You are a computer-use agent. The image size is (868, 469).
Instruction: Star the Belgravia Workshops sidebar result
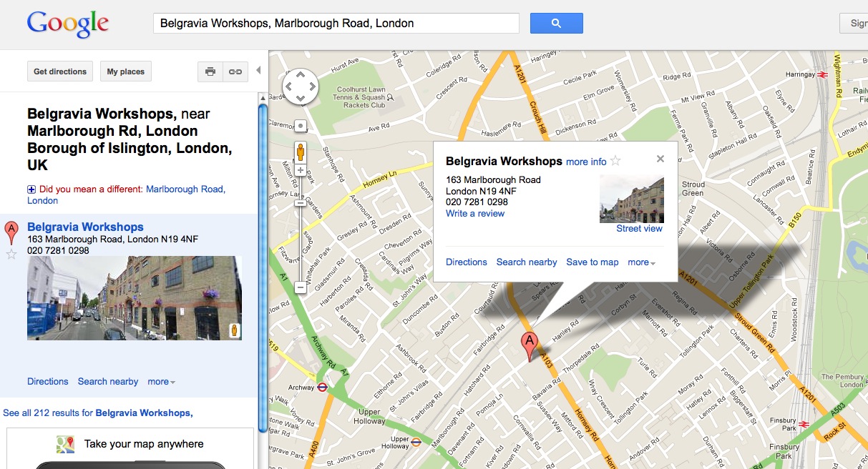point(11,255)
